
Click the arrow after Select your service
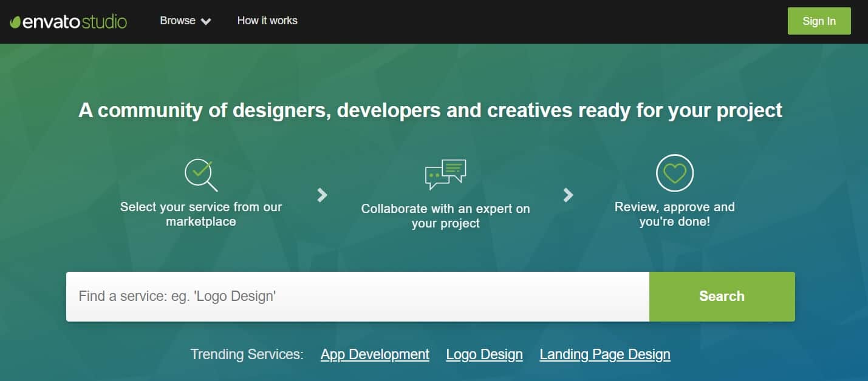coord(323,195)
